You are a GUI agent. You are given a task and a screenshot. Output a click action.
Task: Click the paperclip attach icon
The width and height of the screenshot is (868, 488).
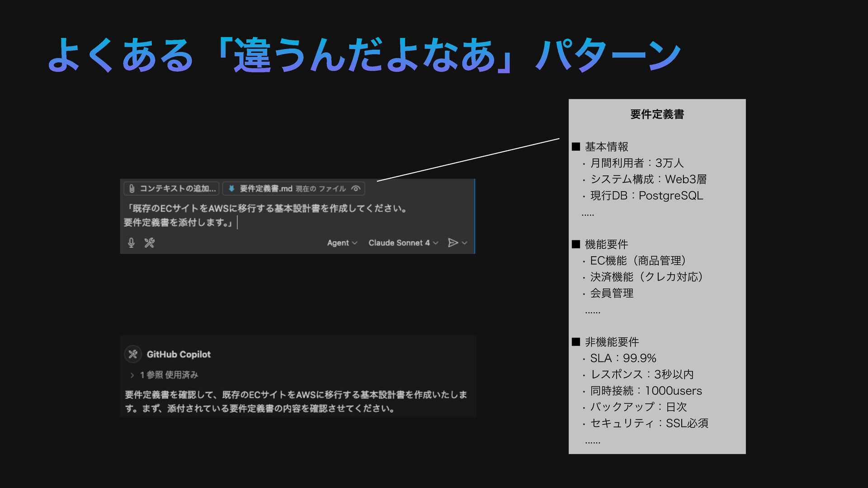point(132,189)
